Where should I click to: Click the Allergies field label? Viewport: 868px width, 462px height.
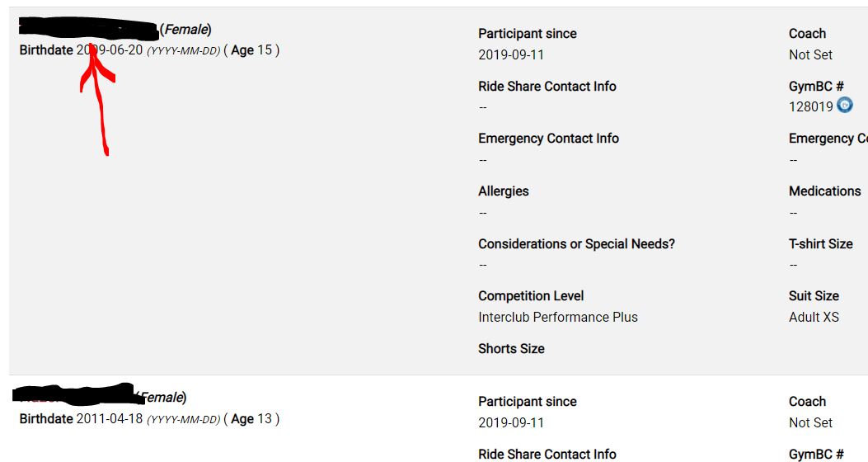pyautogui.click(x=504, y=191)
